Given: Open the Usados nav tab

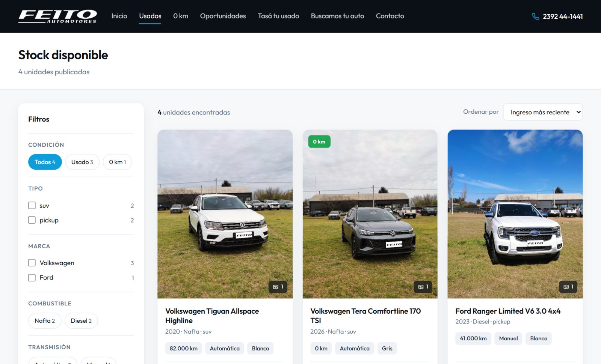Looking at the screenshot, I should click(x=150, y=16).
